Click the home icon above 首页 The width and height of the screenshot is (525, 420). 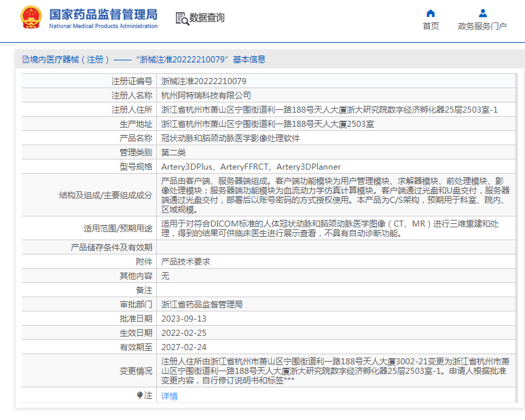pos(431,14)
